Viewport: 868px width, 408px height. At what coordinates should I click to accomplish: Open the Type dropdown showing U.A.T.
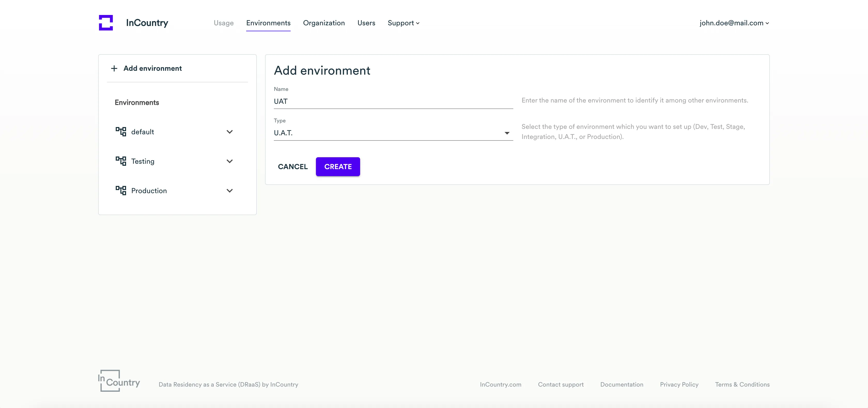coord(393,133)
